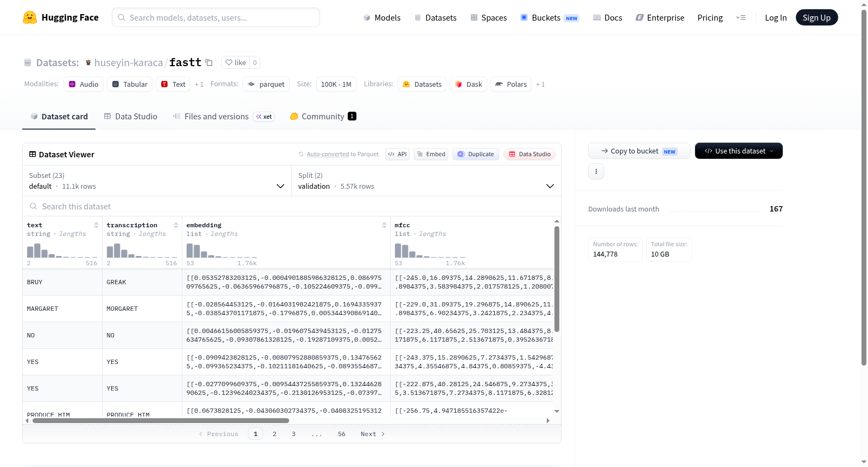This screenshot has width=868, height=467.
Task: Select the 100K - 1M size tag
Action: click(x=336, y=84)
